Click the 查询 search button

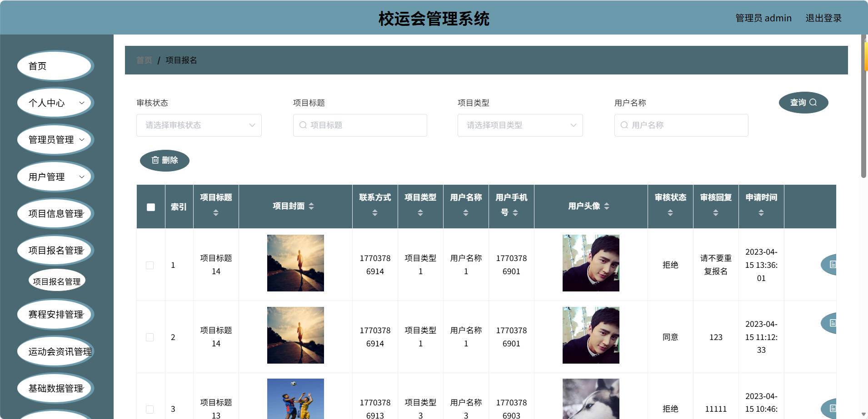tap(803, 103)
